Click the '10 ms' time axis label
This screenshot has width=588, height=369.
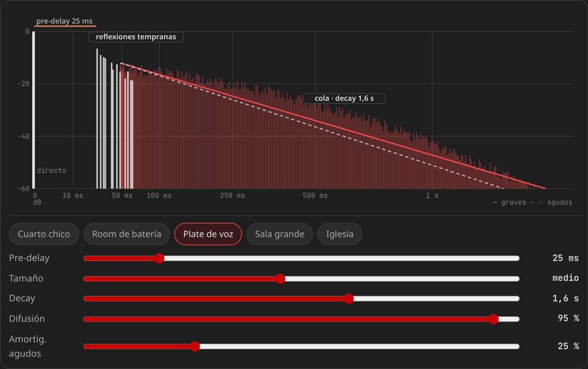click(73, 196)
